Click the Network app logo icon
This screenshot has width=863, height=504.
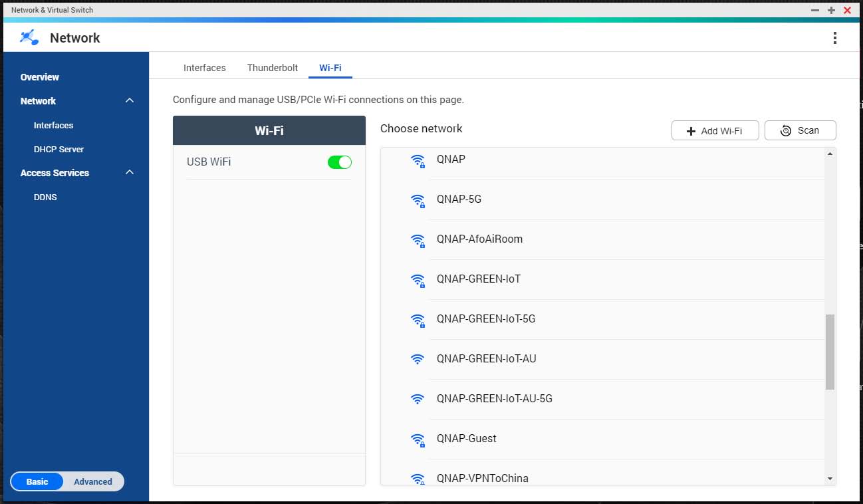tap(29, 38)
